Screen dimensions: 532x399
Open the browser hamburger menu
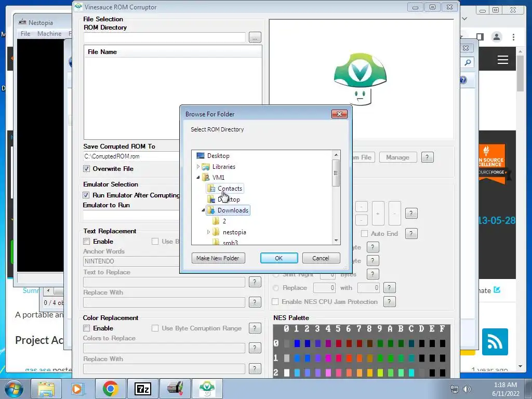[x=502, y=60]
